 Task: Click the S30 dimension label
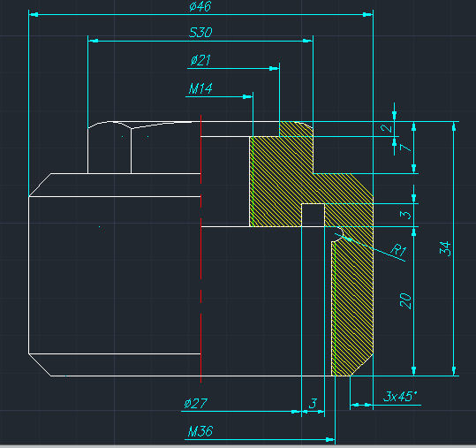click(200, 33)
